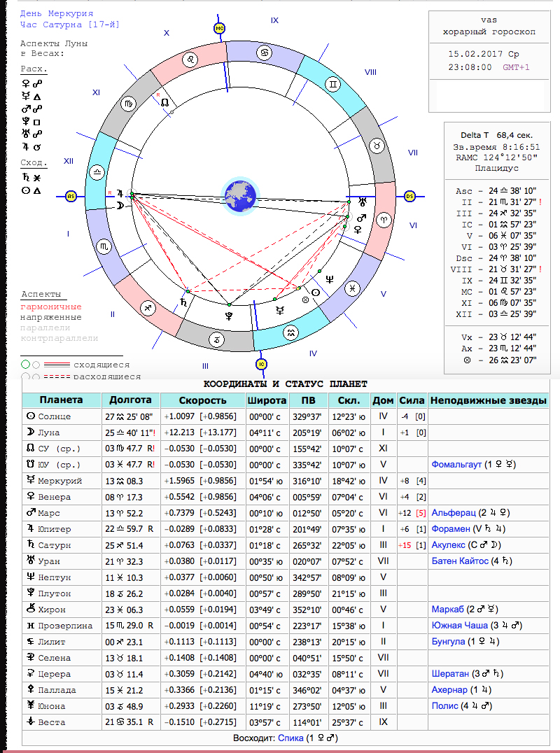Viewport: 560px width, 753px height.
Task: Select the Leo sign on the zodiac ring
Action: pos(190,60)
